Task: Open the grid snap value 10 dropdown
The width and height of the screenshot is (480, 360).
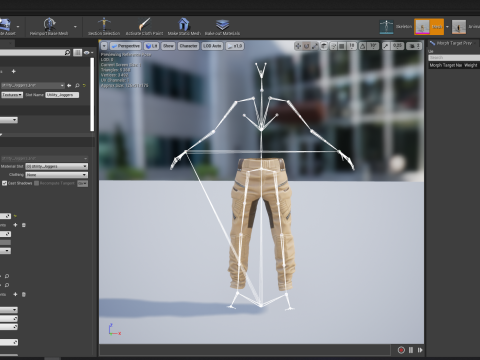Action: (351, 46)
